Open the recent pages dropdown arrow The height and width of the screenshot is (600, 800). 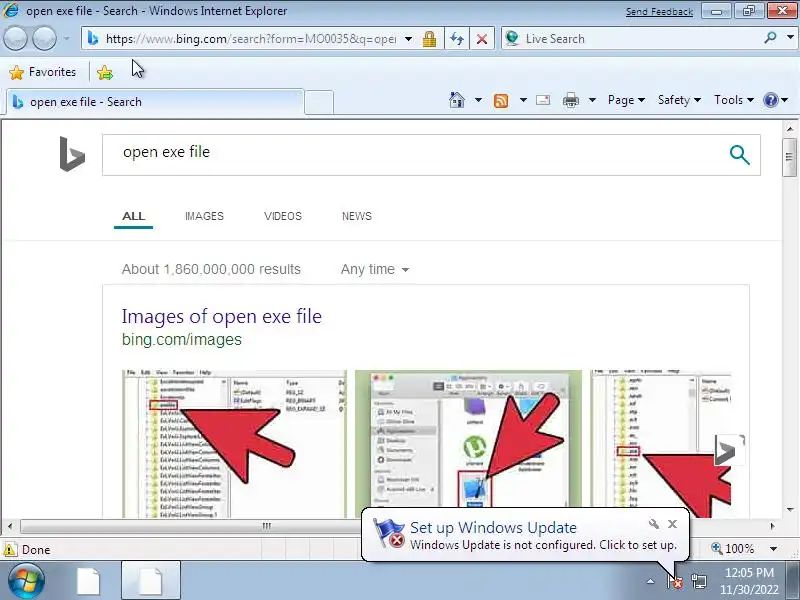[x=66, y=39]
